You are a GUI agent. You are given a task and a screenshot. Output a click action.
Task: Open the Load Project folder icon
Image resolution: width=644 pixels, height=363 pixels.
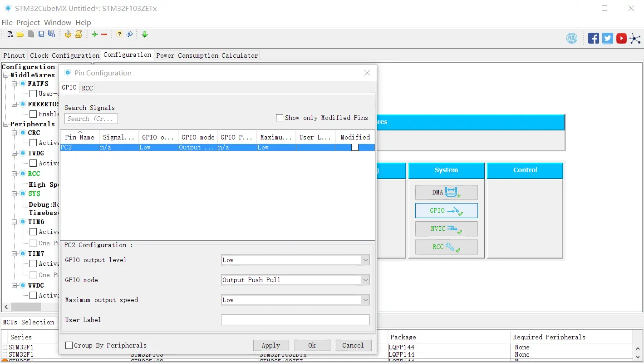pyautogui.click(x=20, y=34)
